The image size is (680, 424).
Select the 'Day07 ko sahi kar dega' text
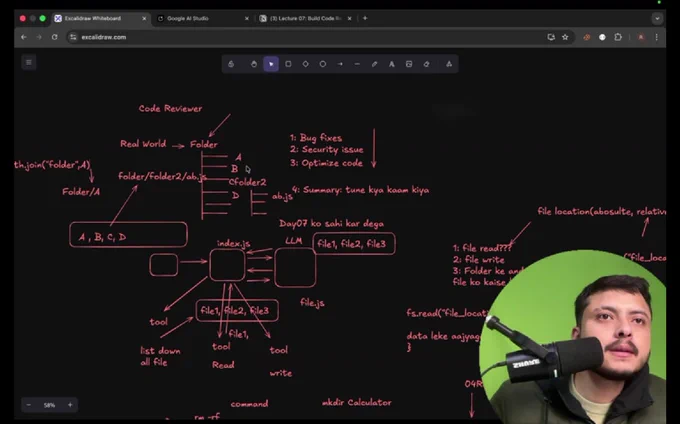click(332, 224)
